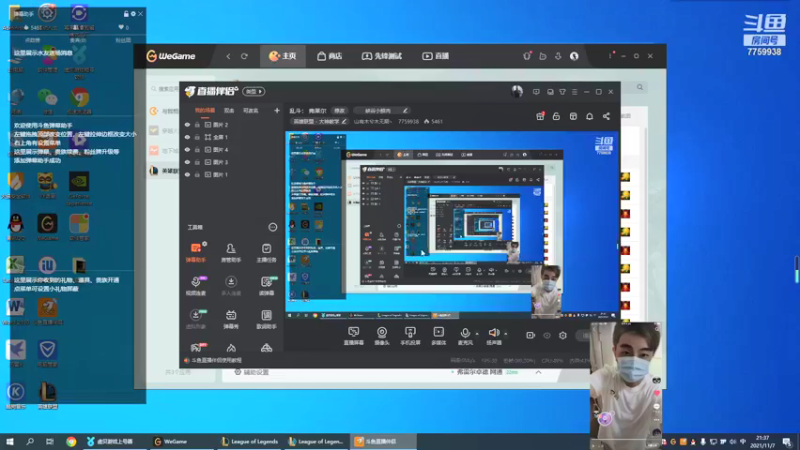Toggle lock on 图片 4 layer
The width and height of the screenshot is (800, 450).
tap(197, 149)
